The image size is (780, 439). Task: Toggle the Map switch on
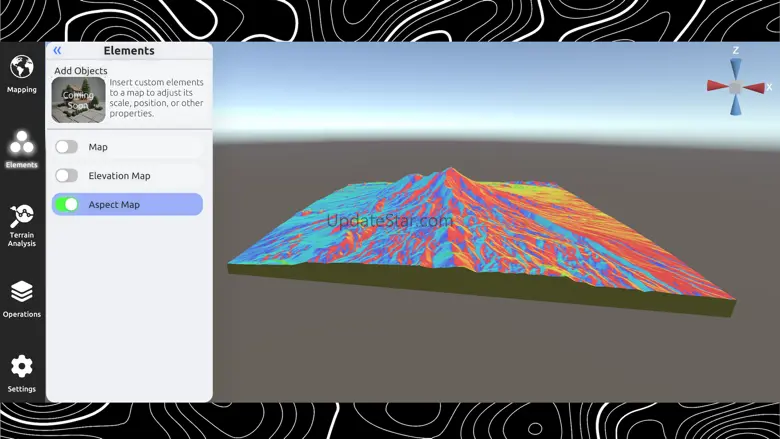66,147
